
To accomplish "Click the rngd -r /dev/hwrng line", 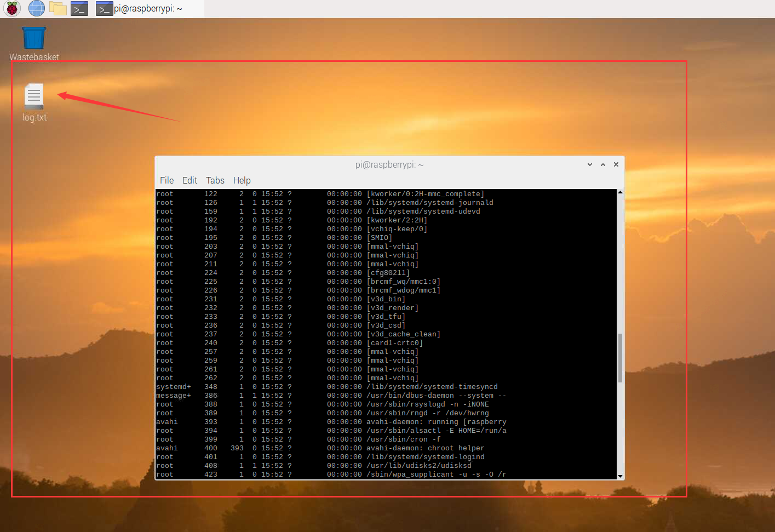I will (323, 413).
